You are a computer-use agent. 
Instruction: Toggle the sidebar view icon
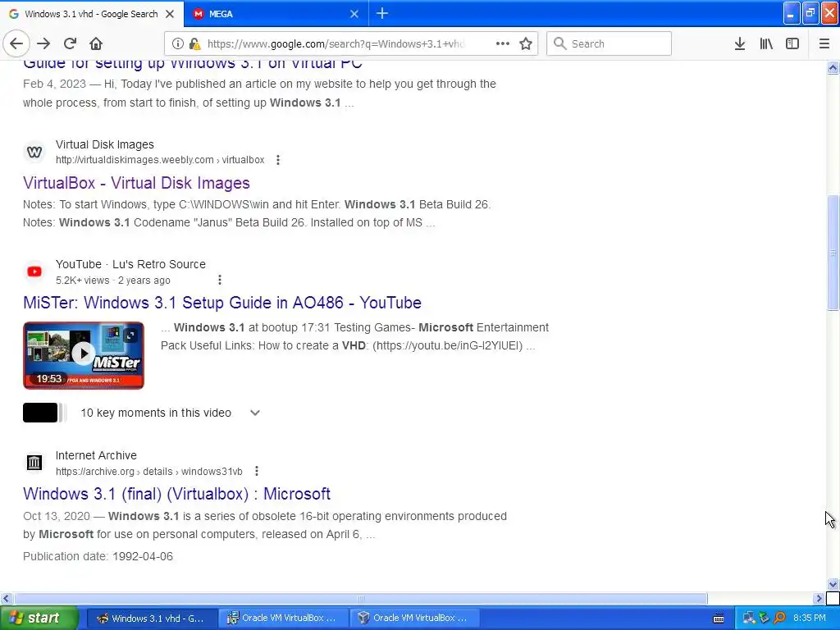pos(792,44)
